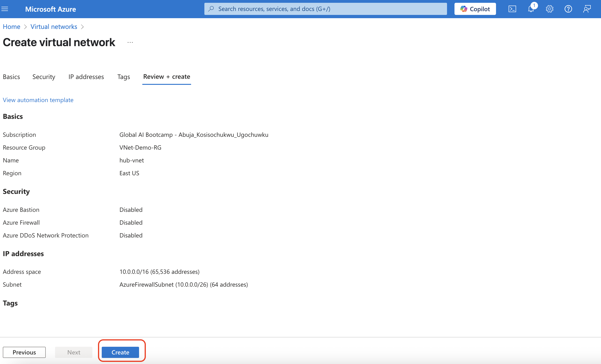Image resolution: width=601 pixels, height=364 pixels.
Task: Click the Address space label
Action: coord(22,272)
